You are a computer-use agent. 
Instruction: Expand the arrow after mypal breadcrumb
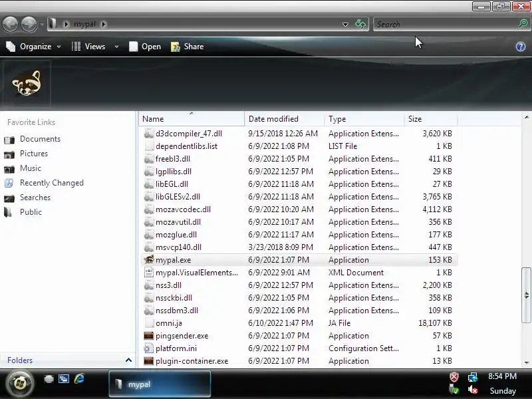coord(104,24)
